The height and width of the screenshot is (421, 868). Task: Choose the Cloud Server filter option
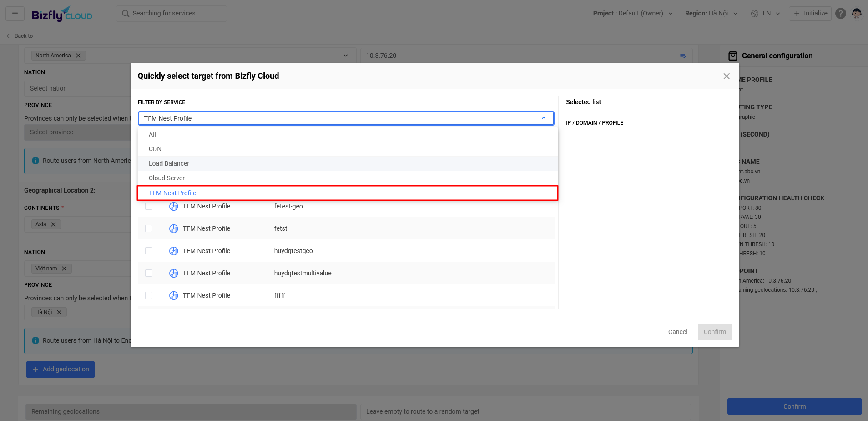[348, 178]
